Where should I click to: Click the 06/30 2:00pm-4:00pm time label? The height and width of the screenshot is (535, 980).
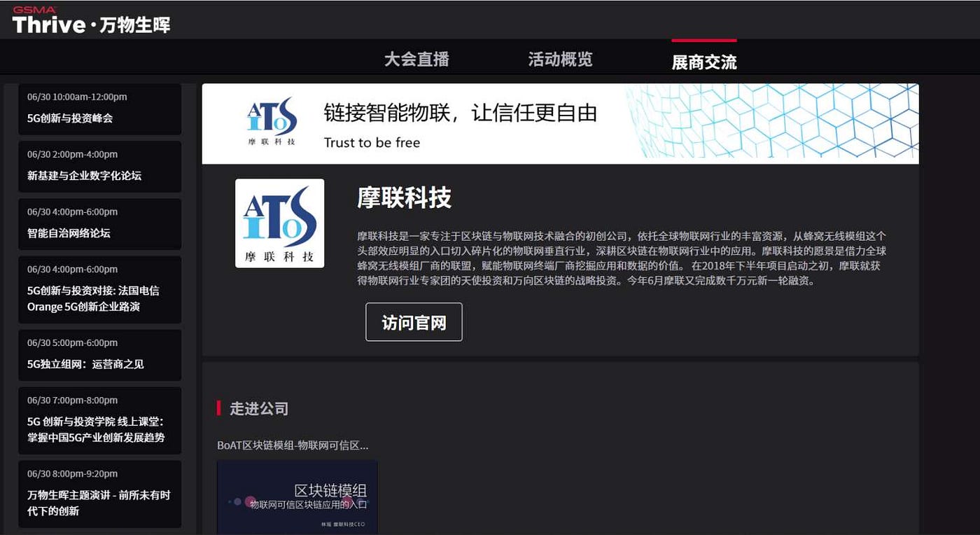pyautogui.click(x=72, y=154)
